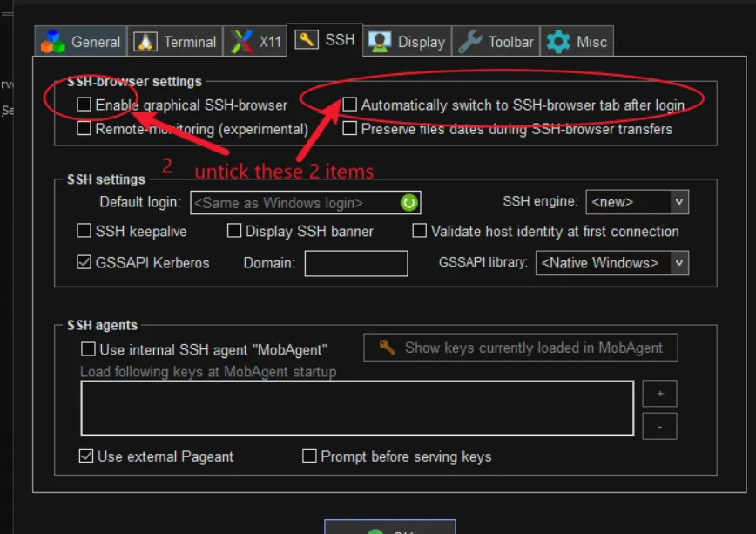
Task: Click the General tab's cube icon
Action: [54, 41]
